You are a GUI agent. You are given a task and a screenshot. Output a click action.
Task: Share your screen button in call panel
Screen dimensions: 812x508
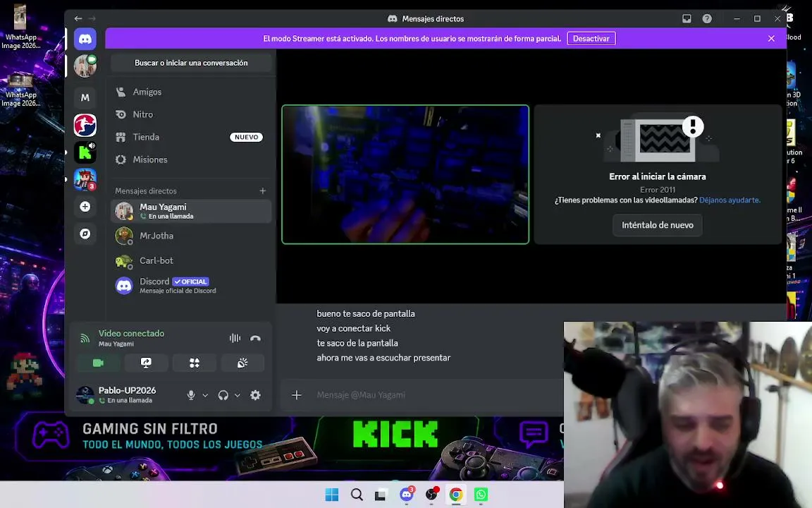pyautogui.click(x=146, y=363)
